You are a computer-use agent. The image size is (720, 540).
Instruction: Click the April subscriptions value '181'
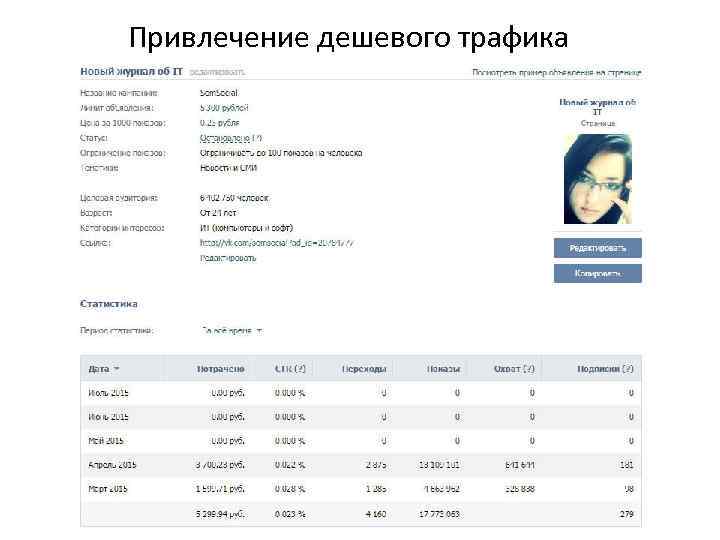(627, 465)
